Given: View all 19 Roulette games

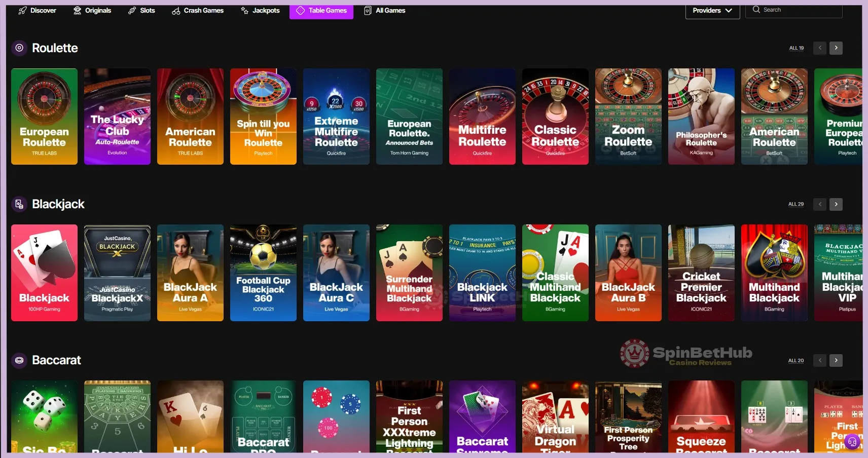Looking at the screenshot, I should coord(797,48).
